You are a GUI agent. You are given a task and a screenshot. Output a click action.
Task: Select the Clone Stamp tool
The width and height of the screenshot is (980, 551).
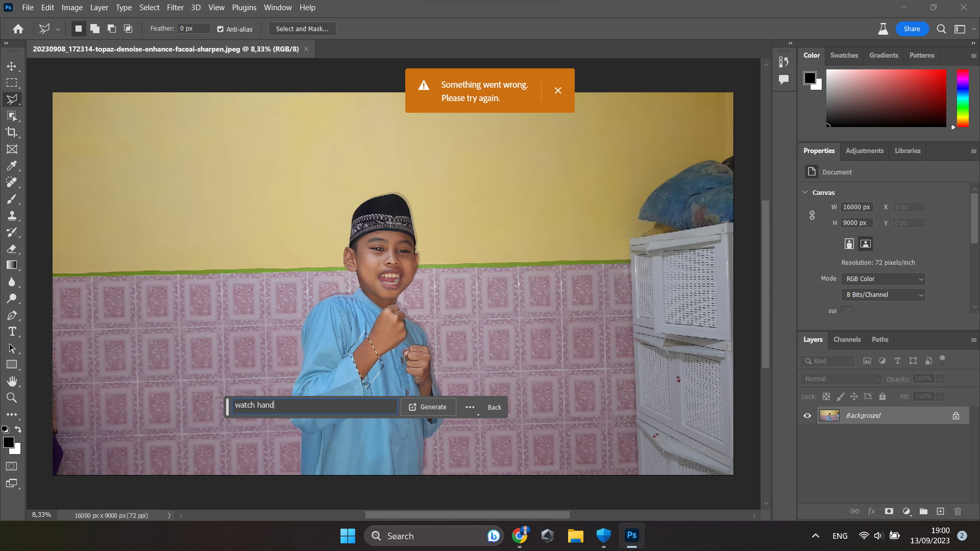(12, 215)
